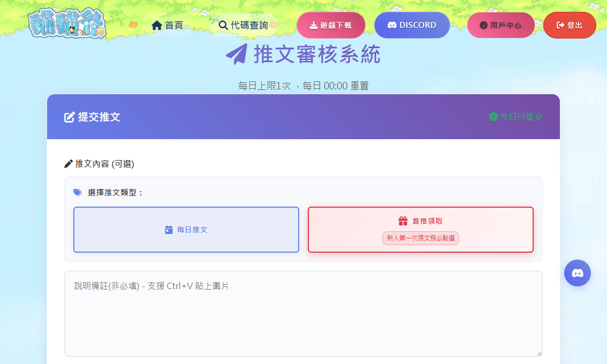This screenshot has height=364, width=607.
Task: Click the 登出 button
Action: pos(570,25)
